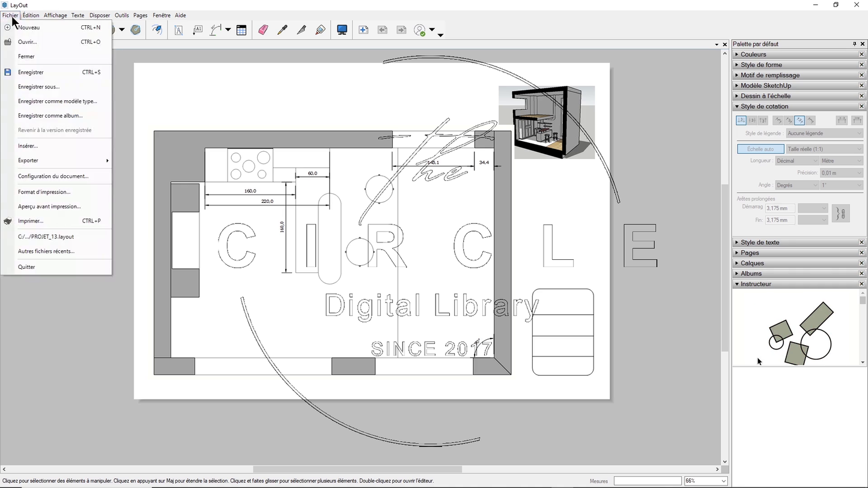Pick the eyedropper Style tool
The width and height of the screenshot is (868, 488).
pyautogui.click(x=282, y=30)
